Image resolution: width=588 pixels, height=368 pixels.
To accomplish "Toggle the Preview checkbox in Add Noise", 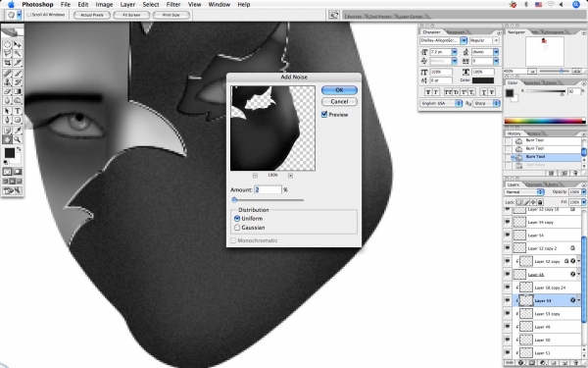I will pyautogui.click(x=324, y=115).
